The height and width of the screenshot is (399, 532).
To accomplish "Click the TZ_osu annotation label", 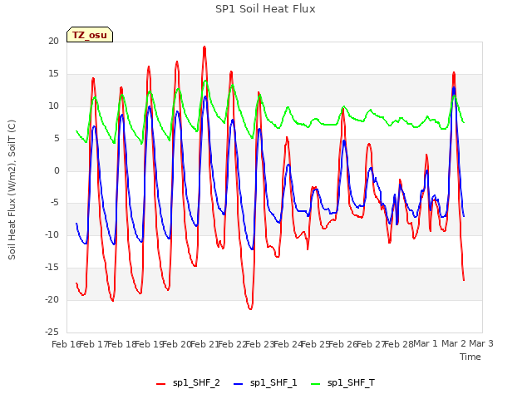I will click(x=90, y=35).
